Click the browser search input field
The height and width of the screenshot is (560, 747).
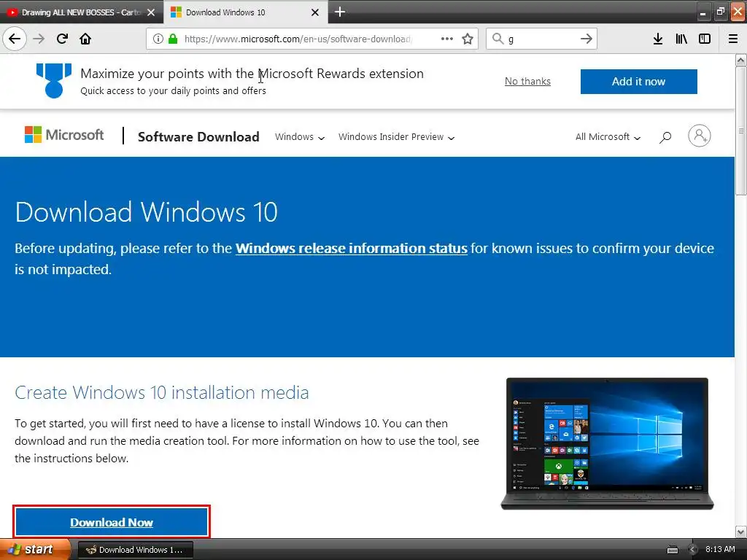tap(542, 39)
